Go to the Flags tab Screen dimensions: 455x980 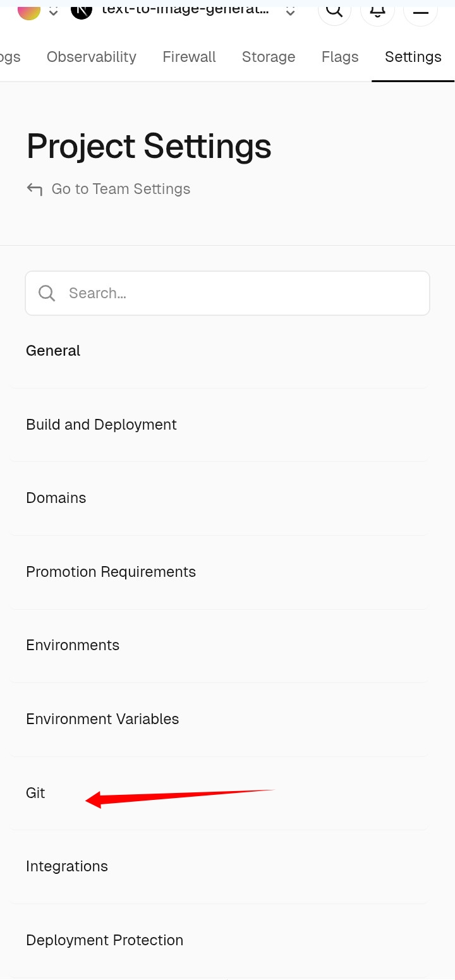[340, 57]
